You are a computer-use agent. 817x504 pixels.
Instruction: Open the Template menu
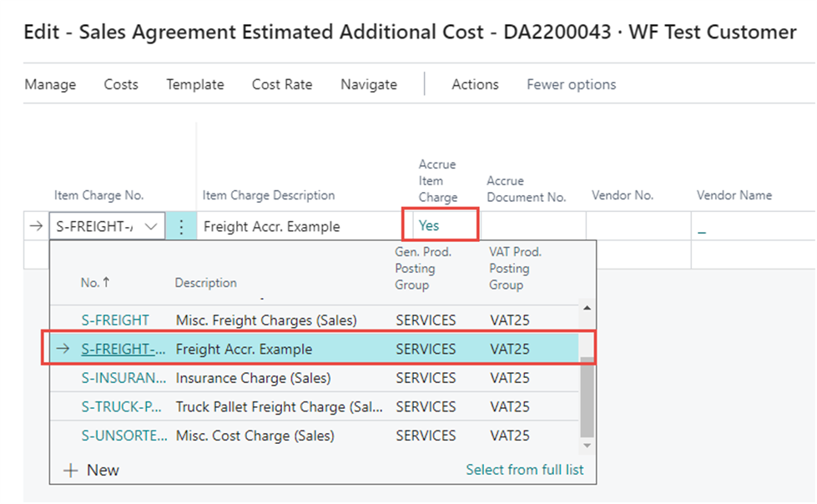coord(194,84)
